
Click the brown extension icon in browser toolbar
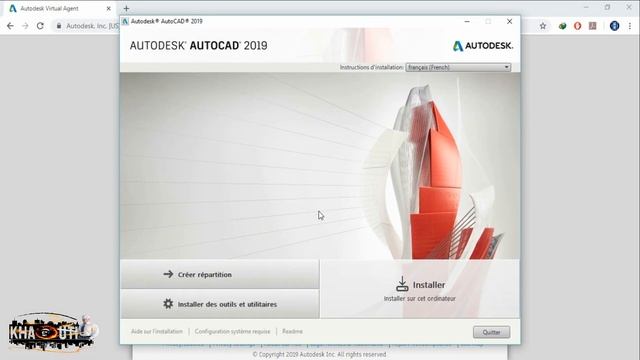593,26
